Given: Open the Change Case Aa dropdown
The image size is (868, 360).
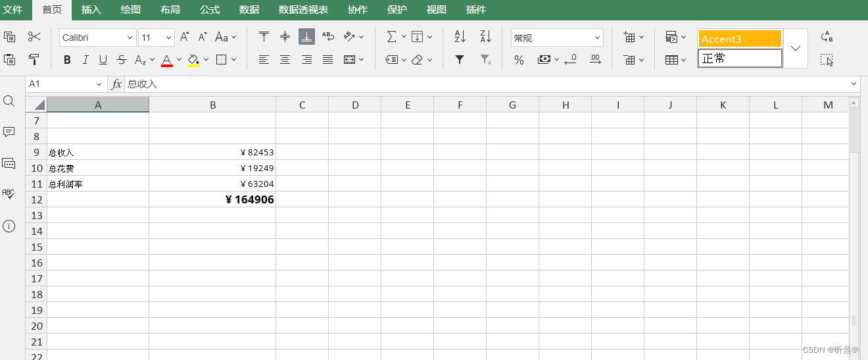Looking at the screenshot, I should point(226,37).
